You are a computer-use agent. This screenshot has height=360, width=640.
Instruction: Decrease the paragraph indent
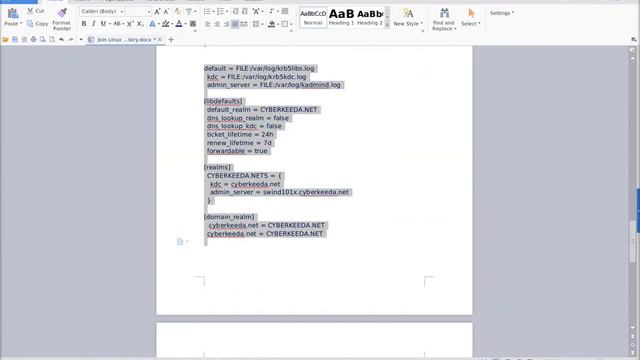coord(236,11)
